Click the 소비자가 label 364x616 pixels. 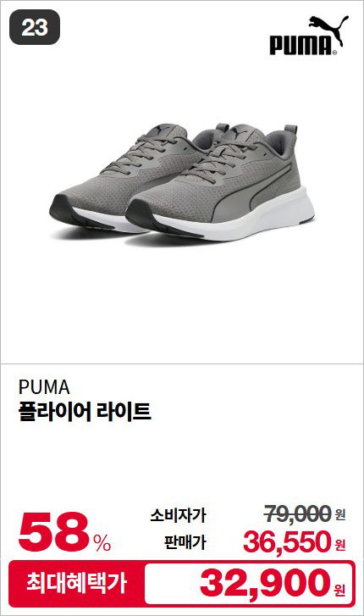click(x=178, y=515)
